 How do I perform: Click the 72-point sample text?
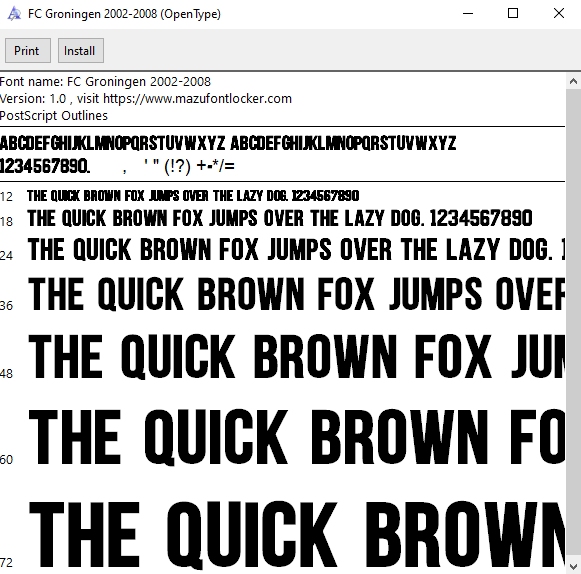(x=297, y=535)
